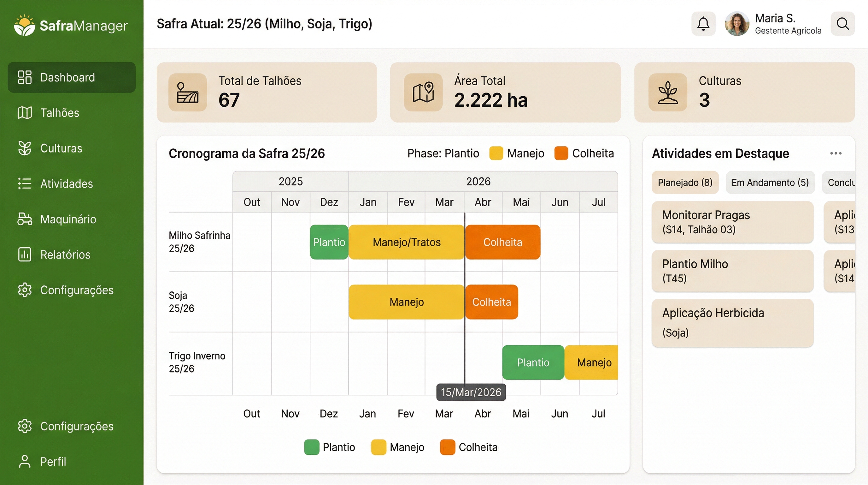Image resolution: width=868 pixels, height=485 pixels.
Task: Click the notifications bell icon
Action: (703, 24)
